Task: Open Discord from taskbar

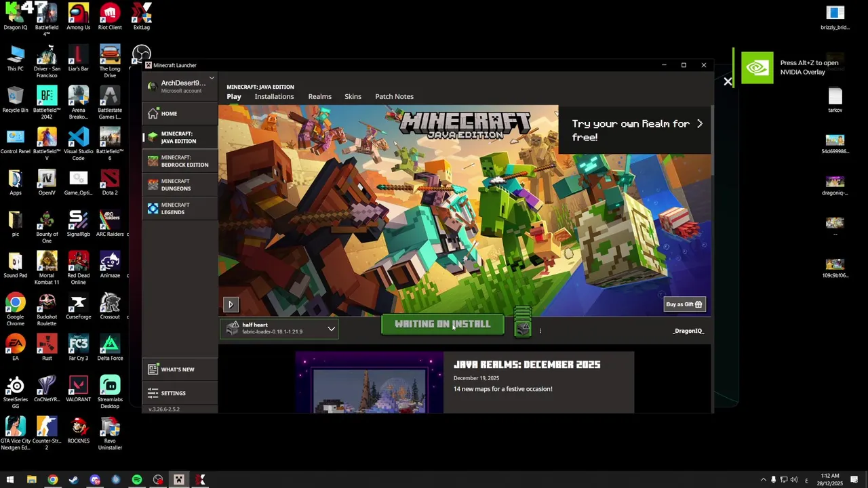Action: click(x=95, y=480)
